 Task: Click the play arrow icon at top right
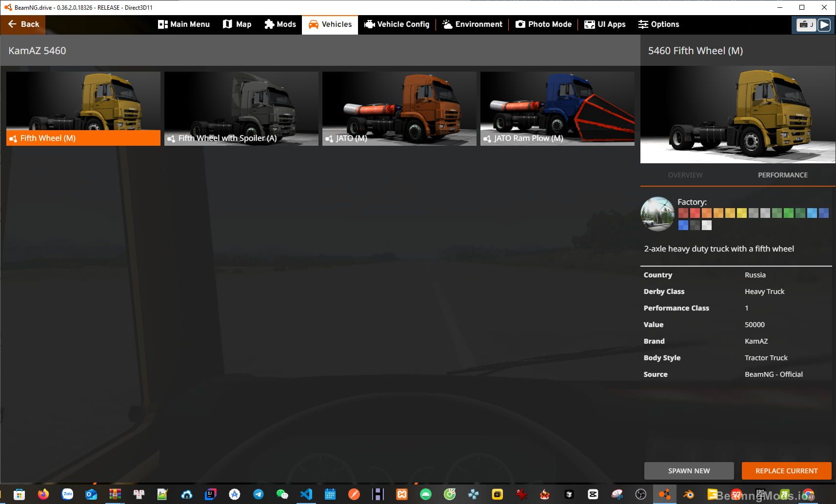(824, 24)
